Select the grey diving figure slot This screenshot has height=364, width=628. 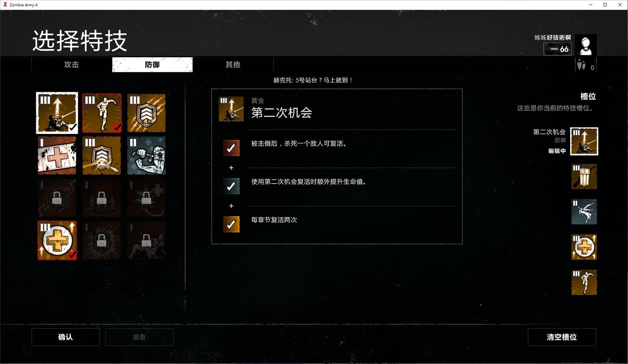(x=584, y=212)
